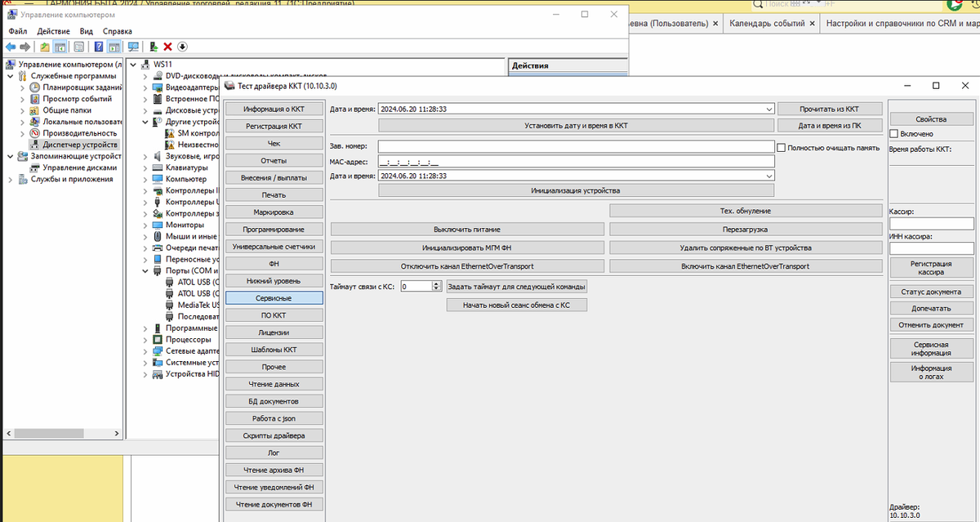Collapse the Другие устройства device node
Screen dimensions: 980x522
click(x=145, y=121)
